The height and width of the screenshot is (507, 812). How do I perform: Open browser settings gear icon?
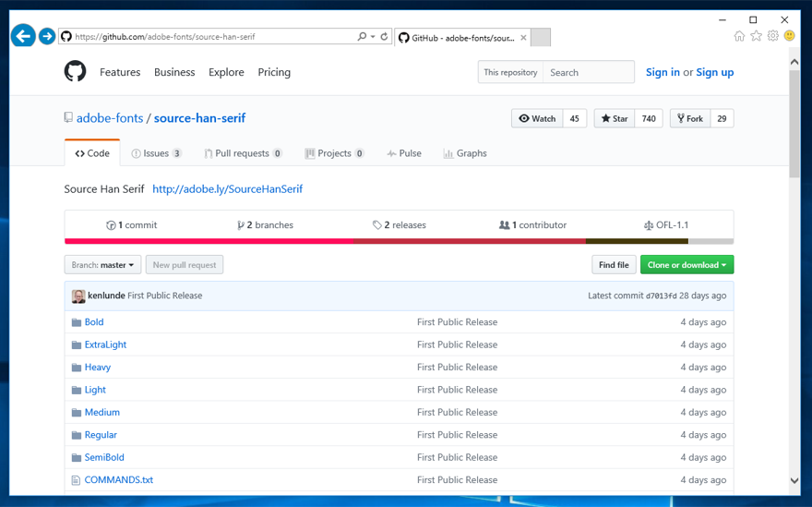(x=772, y=36)
